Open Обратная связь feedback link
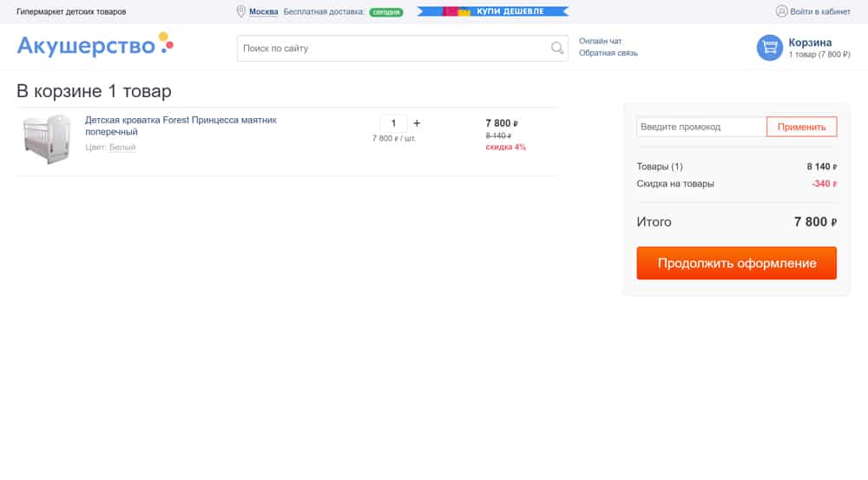This screenshot has width=868, height=480. (x=608, y=53)
